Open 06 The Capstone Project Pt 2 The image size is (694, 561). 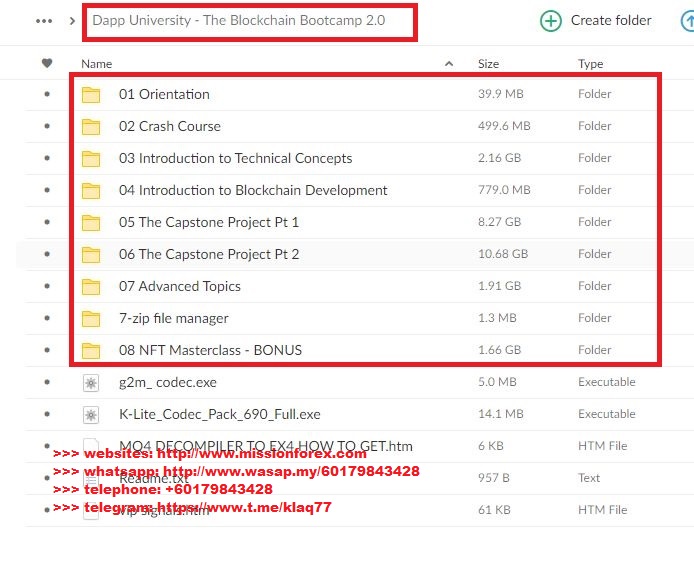209,254
